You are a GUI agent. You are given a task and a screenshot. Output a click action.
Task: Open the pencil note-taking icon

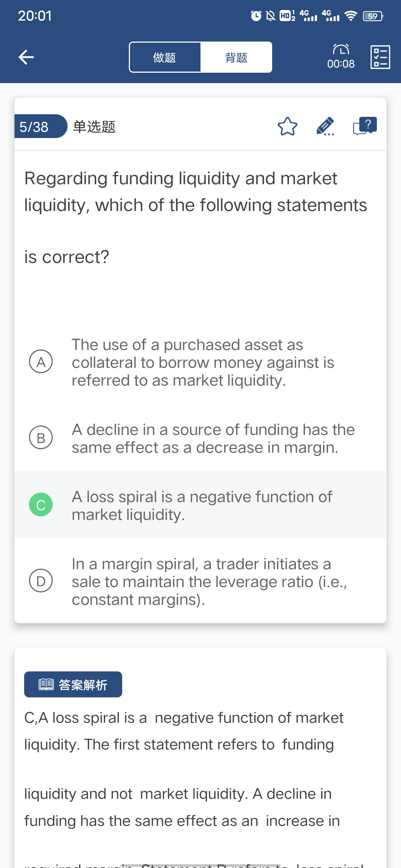point(325,126)
